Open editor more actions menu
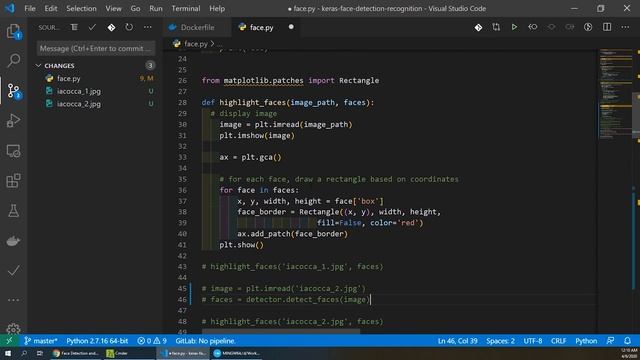 (x=625, y=27)
